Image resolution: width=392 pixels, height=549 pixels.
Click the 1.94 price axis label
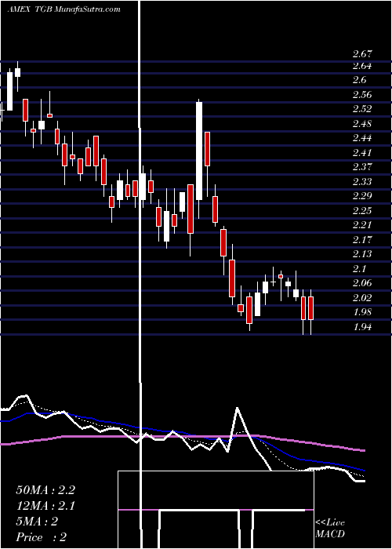(362, 327)
